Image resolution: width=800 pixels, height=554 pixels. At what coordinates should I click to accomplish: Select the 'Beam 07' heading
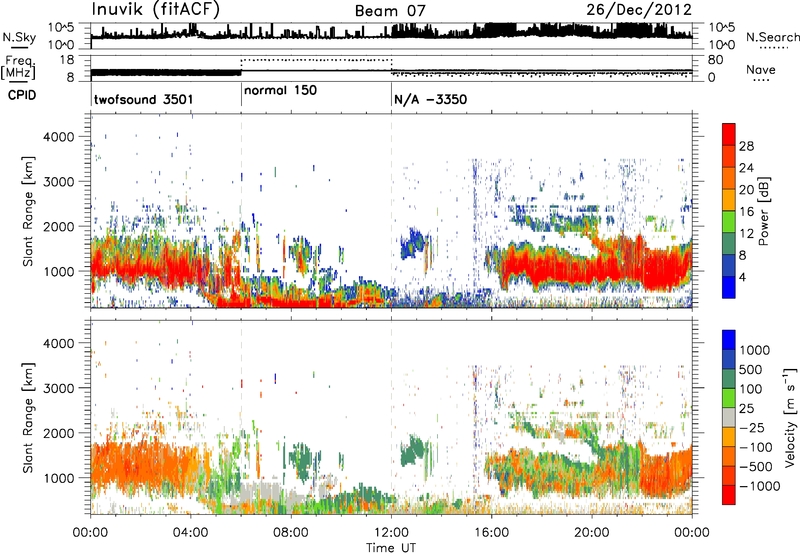390,11
